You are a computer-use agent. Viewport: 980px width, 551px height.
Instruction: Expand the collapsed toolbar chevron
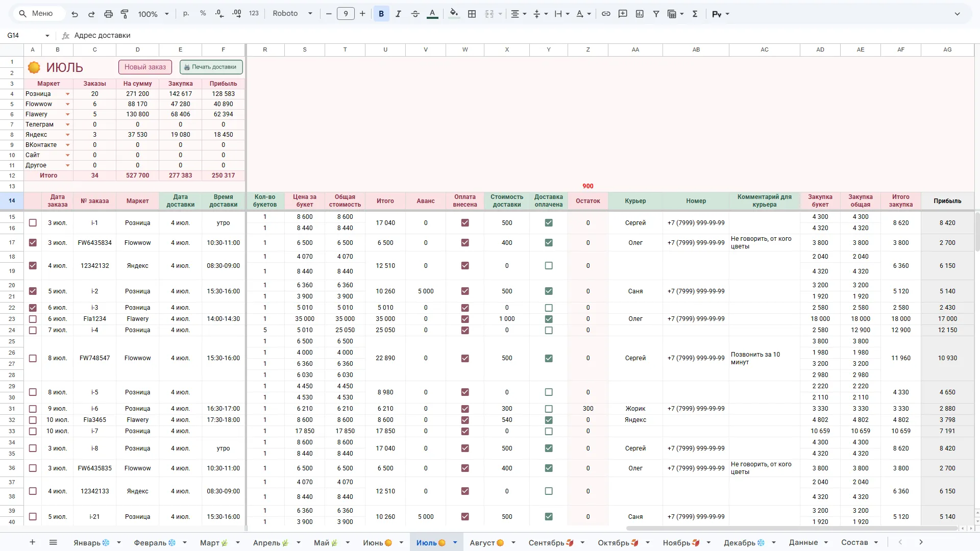[958, 14]
